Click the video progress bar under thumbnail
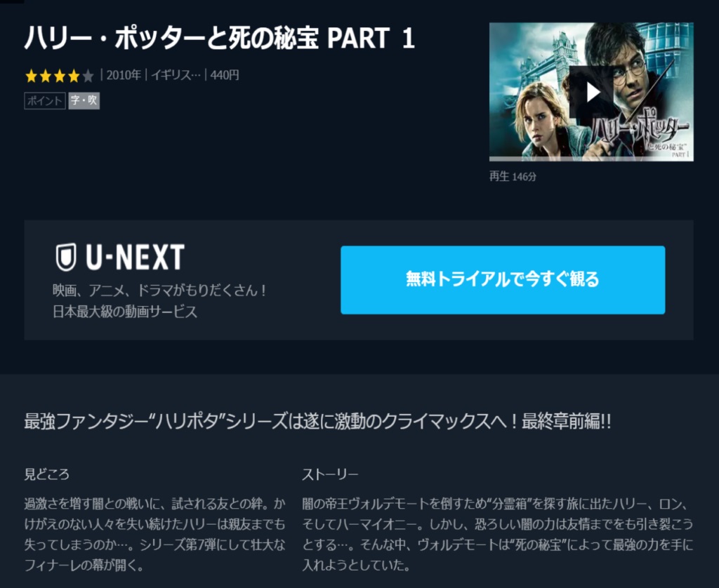This screenshot has width=719, height=588. coord(591,159)
